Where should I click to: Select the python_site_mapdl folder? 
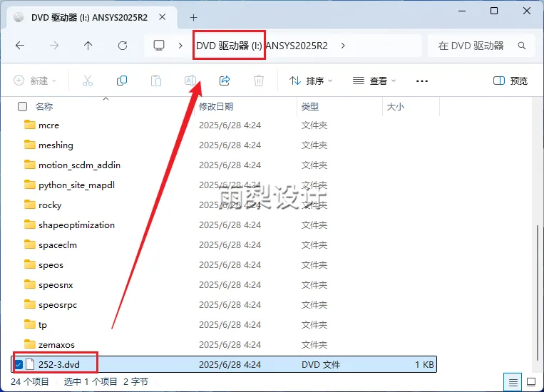tap(76, 185)
